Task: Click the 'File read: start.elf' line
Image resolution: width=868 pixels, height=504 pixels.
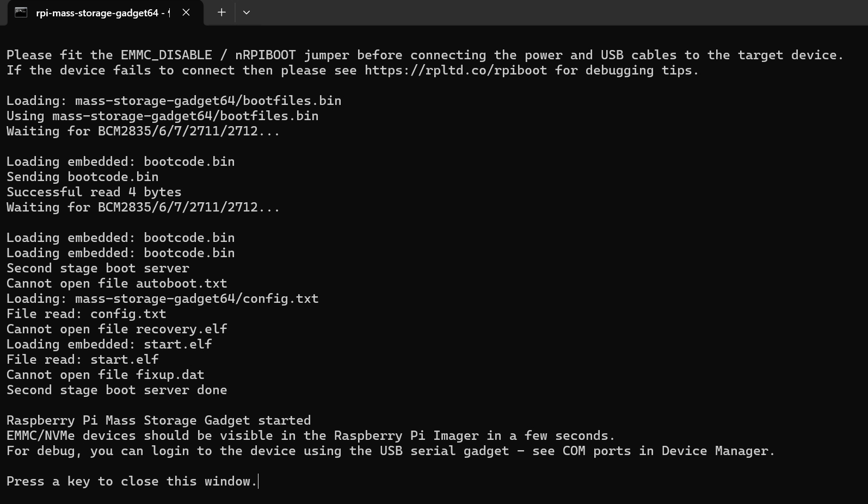Action: click(x=82, y=360)
